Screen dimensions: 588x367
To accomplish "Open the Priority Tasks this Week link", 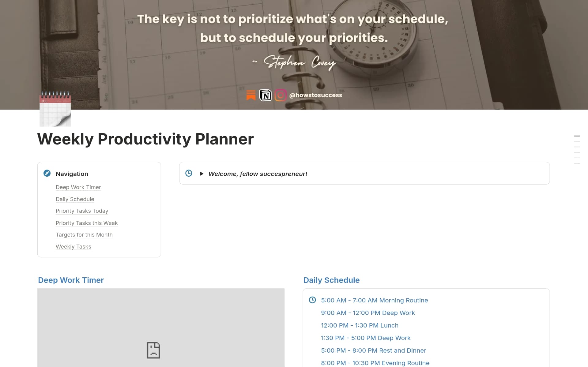I will [x=87, y=223].
